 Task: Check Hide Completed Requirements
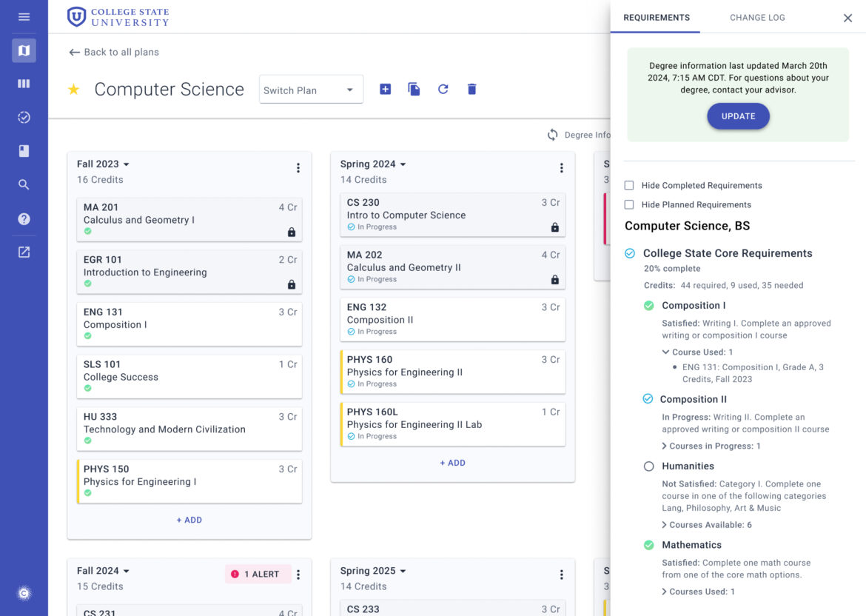(x=629, y=186)
